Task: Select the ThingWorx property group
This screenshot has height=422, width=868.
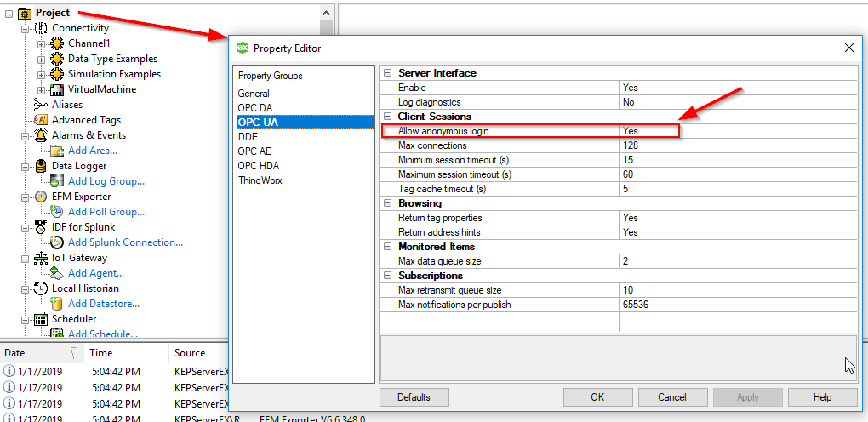Action: click(260, 180)
